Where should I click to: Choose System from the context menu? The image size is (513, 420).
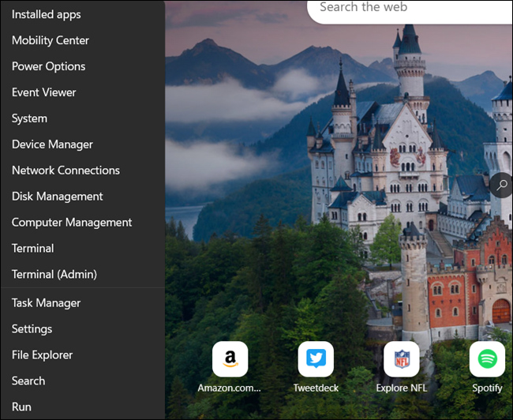(30, 118)
